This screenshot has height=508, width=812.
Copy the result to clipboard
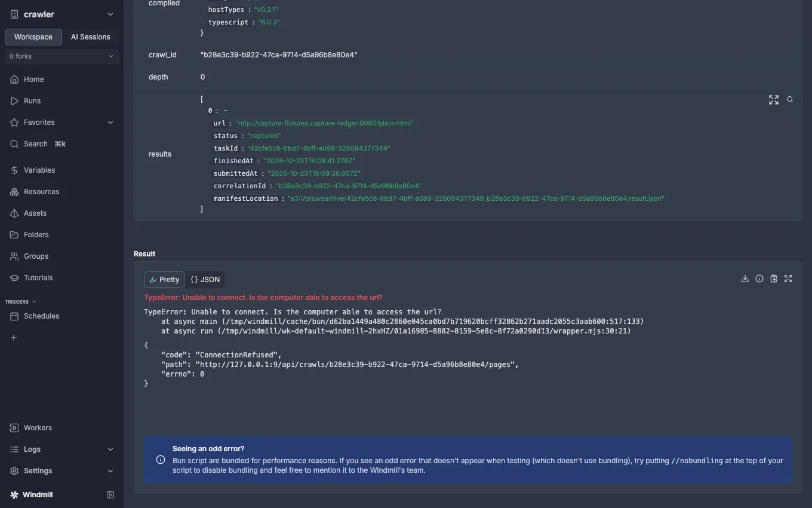pos(774,279)
